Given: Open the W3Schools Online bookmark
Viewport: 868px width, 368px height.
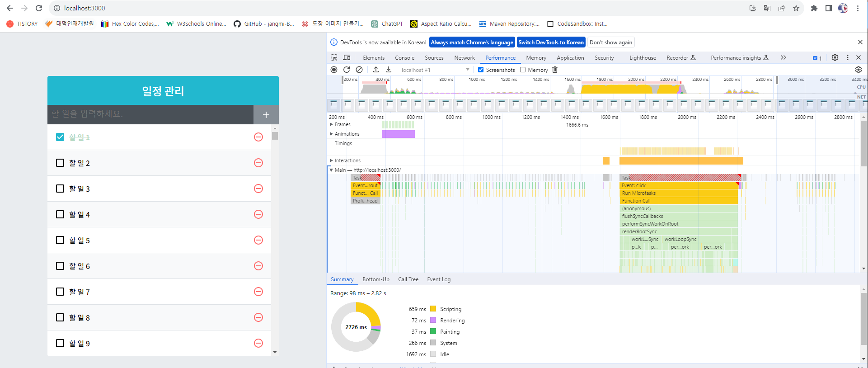Looking at the screenshot, I should (x=196, y=24).
